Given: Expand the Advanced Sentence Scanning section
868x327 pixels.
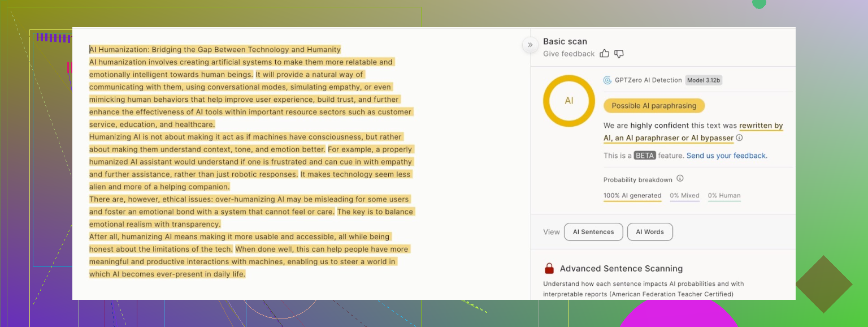Looking at the screenshot, I should point(621,269).
